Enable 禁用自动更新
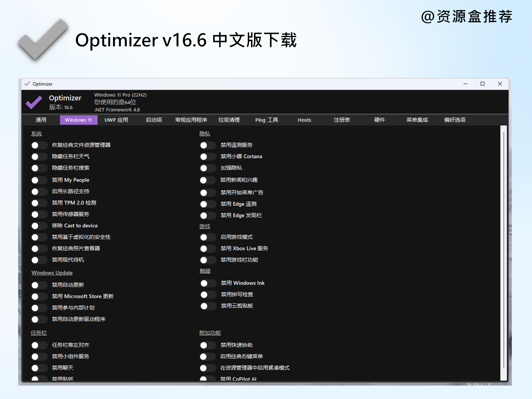 click(39, 285)
